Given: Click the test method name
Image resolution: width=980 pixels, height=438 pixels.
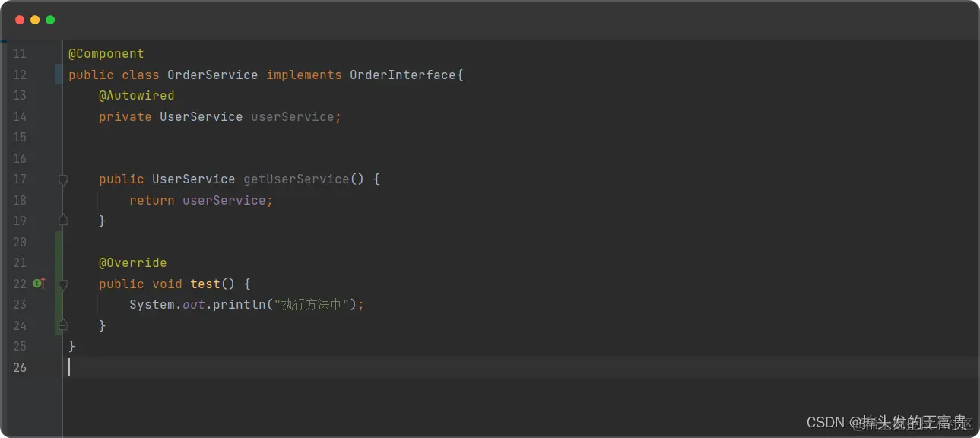Looking at the screenshot, I should tap(205, 284).
